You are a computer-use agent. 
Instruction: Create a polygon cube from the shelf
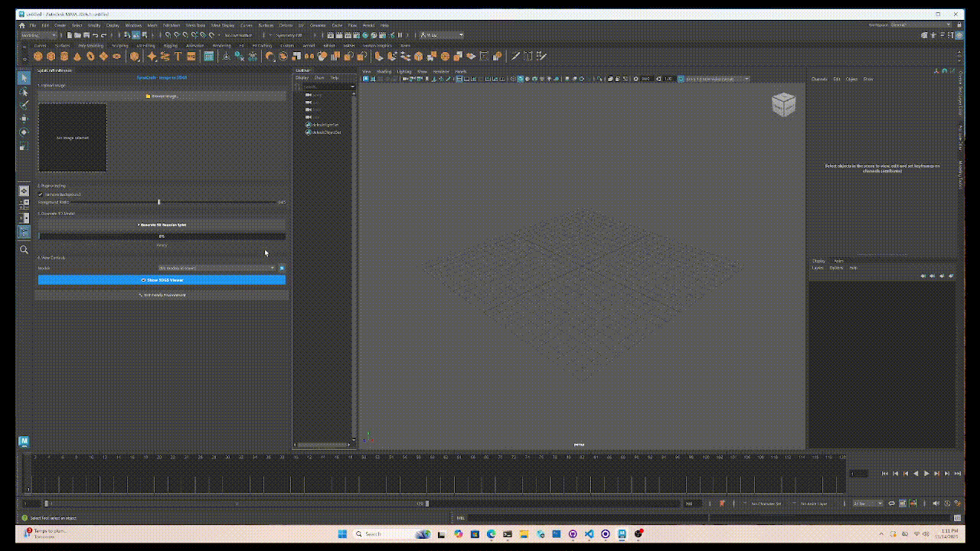[x=51, y=56]
